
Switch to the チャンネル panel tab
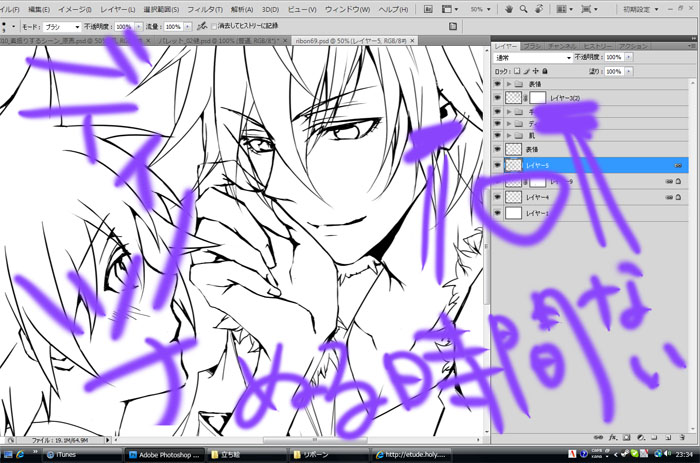[562, 46]
